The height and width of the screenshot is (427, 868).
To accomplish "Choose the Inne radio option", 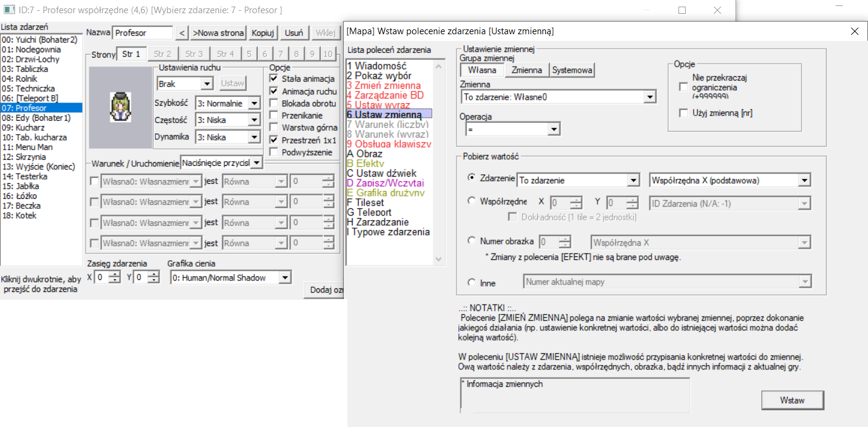I will (471, 282).
